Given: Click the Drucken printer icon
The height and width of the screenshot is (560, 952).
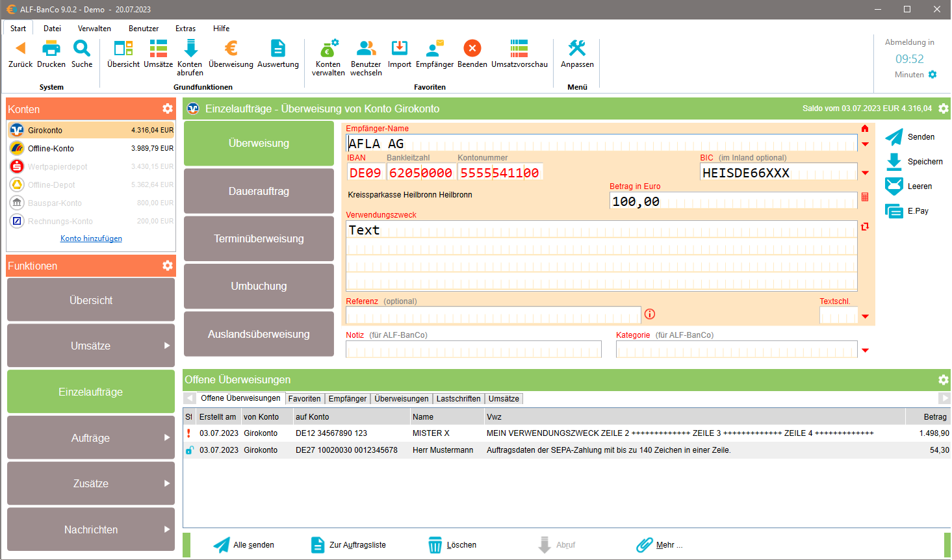Looking at the screenshot, I should click(51, 48).
